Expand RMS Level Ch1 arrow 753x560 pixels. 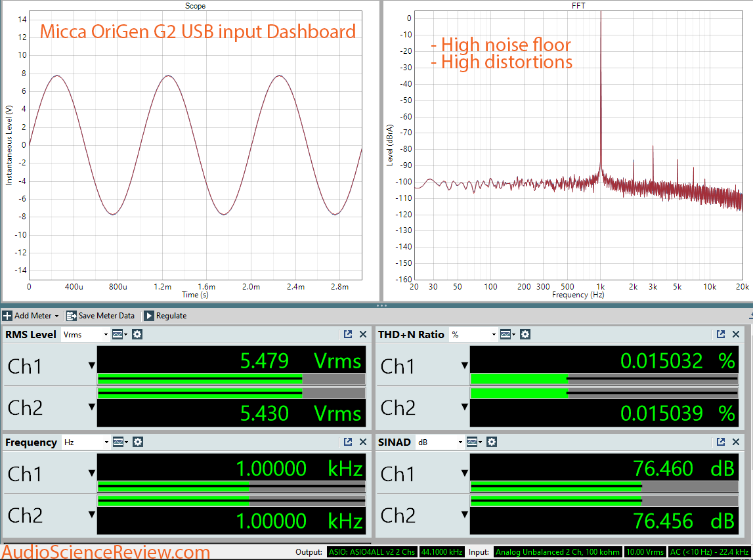92,366
